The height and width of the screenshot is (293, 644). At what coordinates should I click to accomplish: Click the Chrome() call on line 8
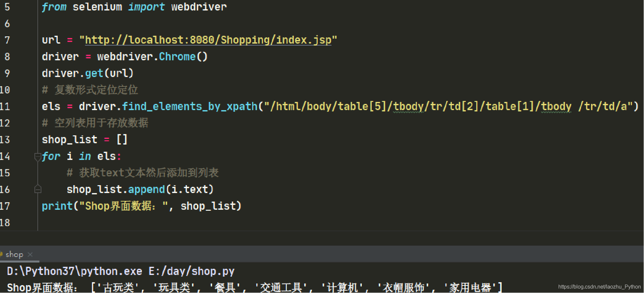pos(183,57)
